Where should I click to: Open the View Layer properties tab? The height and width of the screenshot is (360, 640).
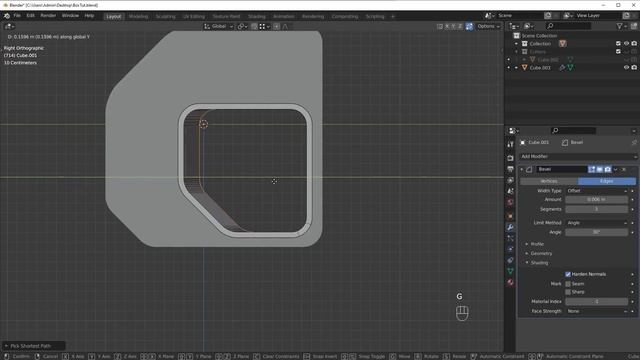click(510, 180)
